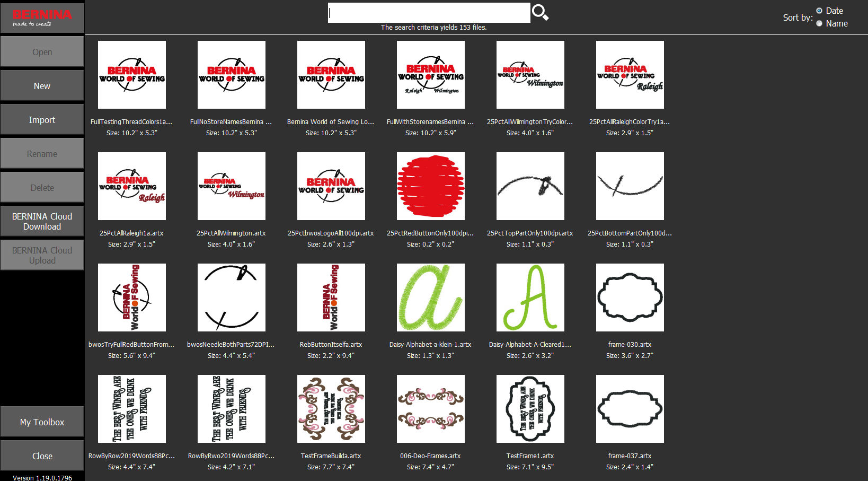The image size is (868, 481).
Task: Click the magnifying glass search icon
Action: pos(540,12)
